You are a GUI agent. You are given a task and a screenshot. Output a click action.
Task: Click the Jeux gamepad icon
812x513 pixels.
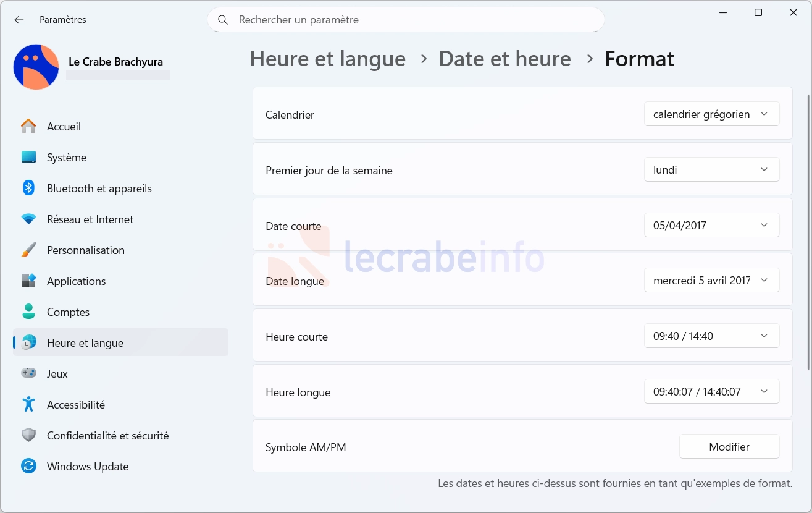(x=28, y=373)
